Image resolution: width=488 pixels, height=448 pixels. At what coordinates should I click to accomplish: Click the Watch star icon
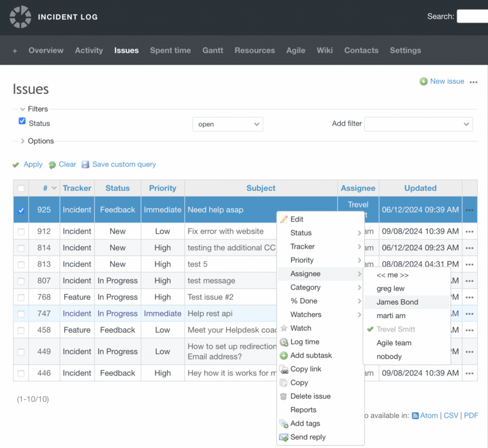pos(284,328)
